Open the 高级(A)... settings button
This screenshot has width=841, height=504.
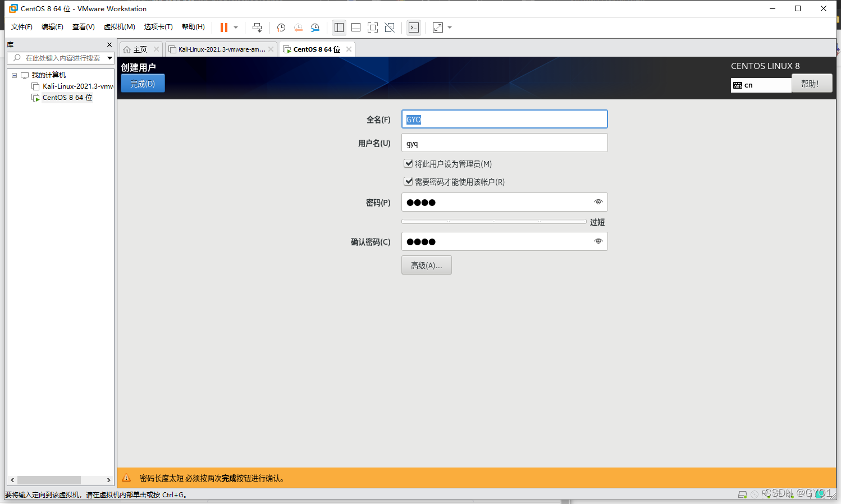(x=427, y=265)
